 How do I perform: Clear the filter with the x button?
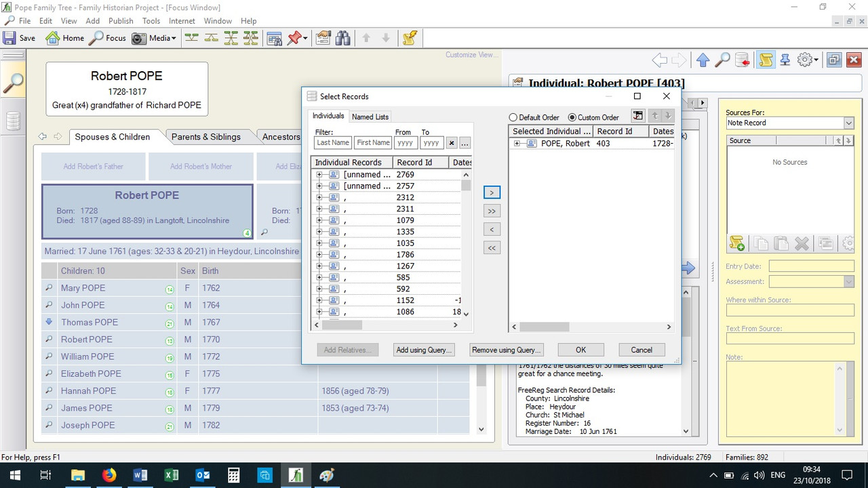451,142
